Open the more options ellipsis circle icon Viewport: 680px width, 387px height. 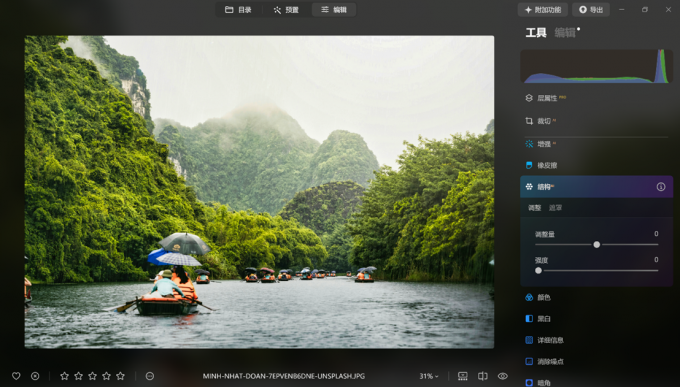coord(150,376)
